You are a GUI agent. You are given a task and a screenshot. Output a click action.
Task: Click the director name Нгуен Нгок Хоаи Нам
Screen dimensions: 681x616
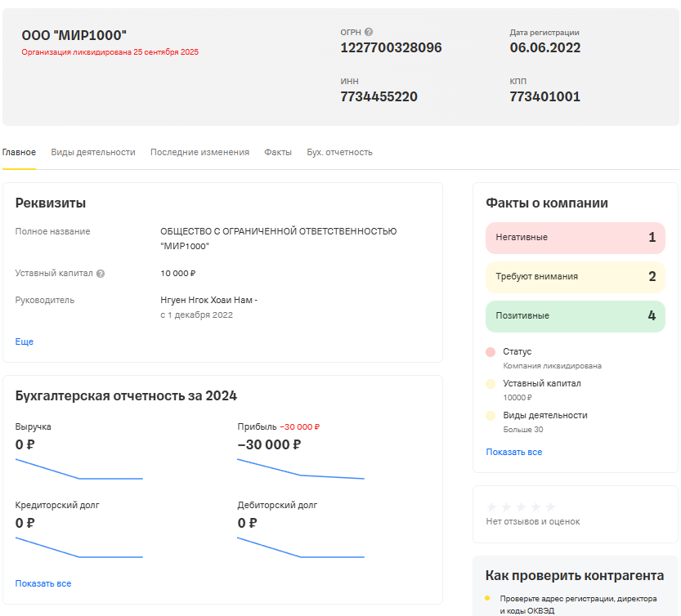point(208,300)
